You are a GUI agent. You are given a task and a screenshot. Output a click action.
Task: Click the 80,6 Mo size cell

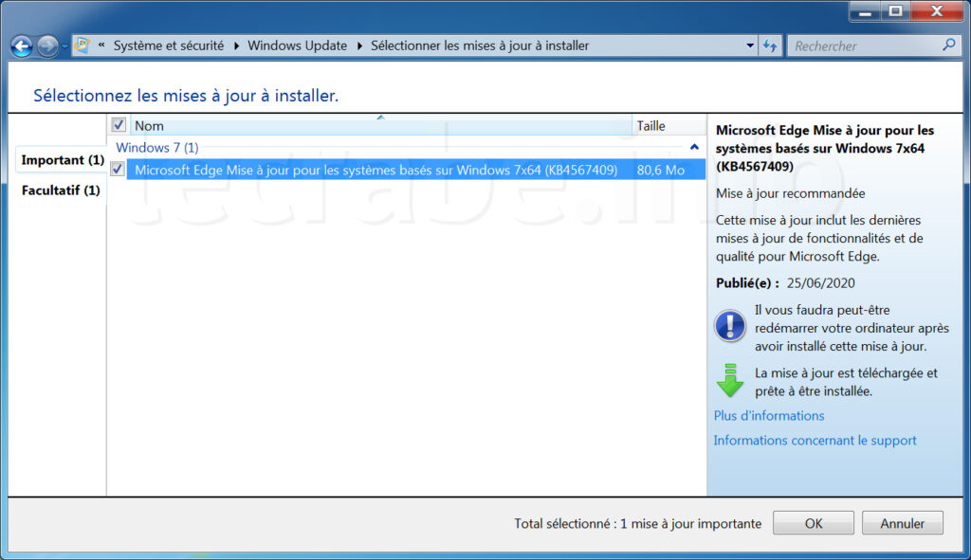(661, 171)
